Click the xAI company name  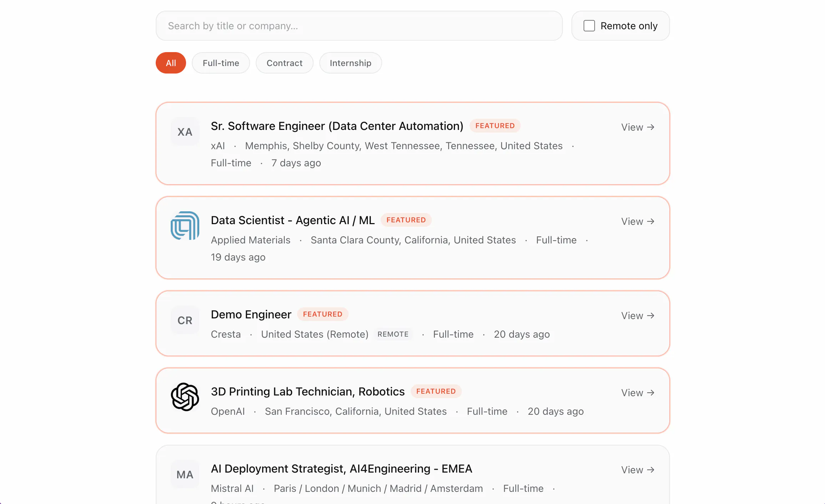pyautogui.click(x=218, y=146)
